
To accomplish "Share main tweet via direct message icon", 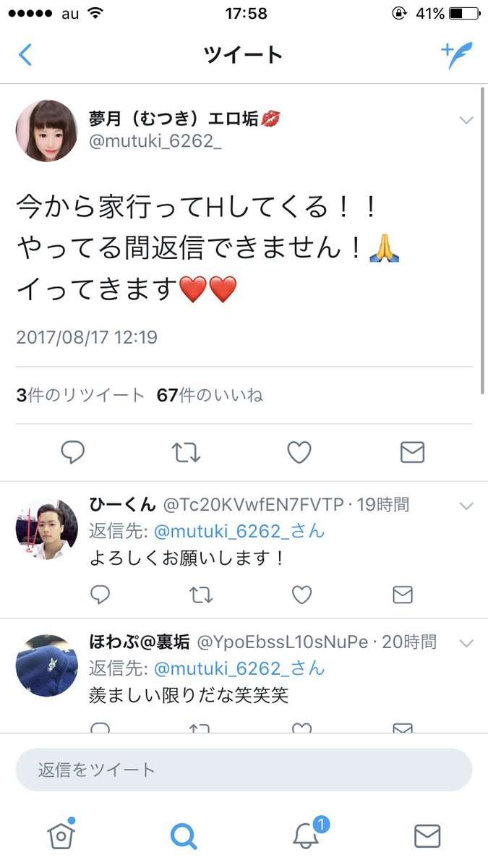I will point(412,453).
